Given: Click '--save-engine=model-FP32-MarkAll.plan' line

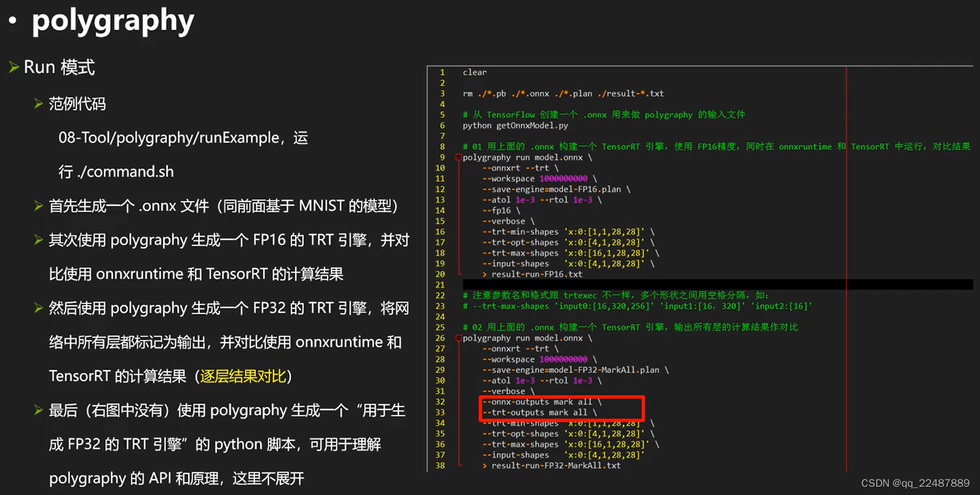Looking at the screenshot, I should 575,370.
